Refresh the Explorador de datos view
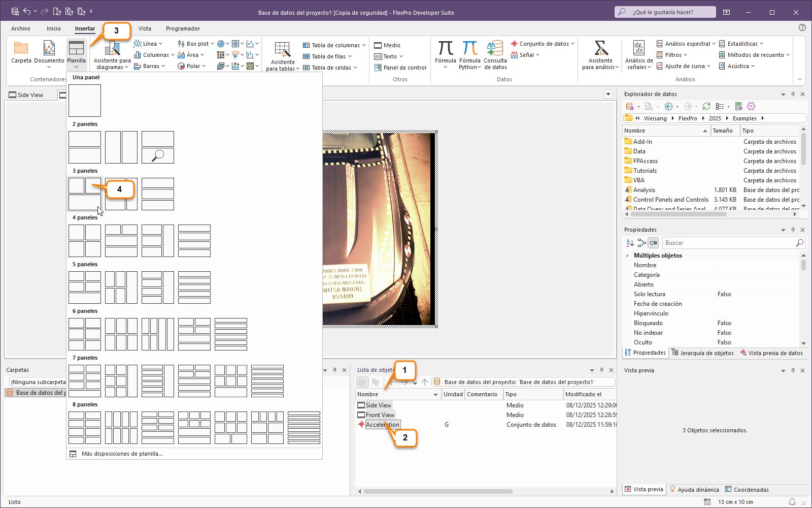 [x=706, y=106]
